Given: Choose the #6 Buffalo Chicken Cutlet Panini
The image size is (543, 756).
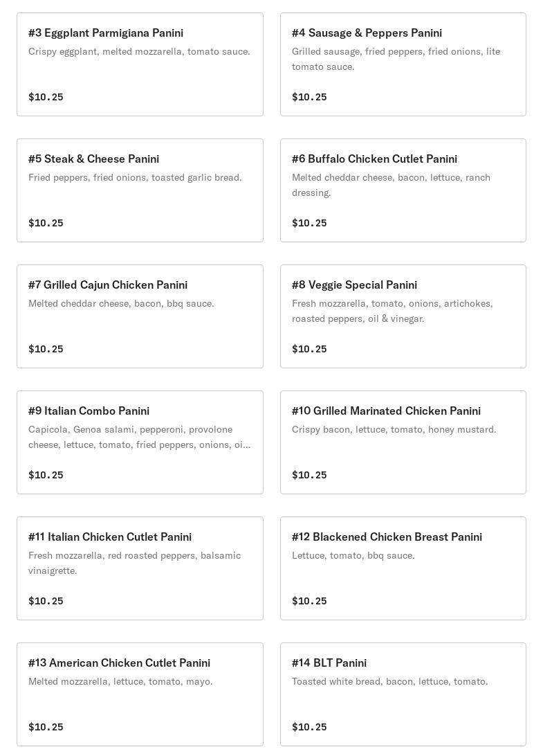Looking at the screenshot, I should 374,159.
